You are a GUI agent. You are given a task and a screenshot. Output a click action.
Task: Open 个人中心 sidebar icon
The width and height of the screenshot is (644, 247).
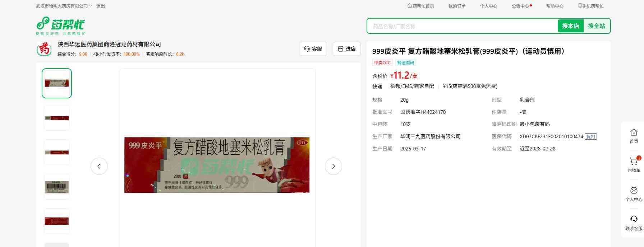click(x=634, y=191)
